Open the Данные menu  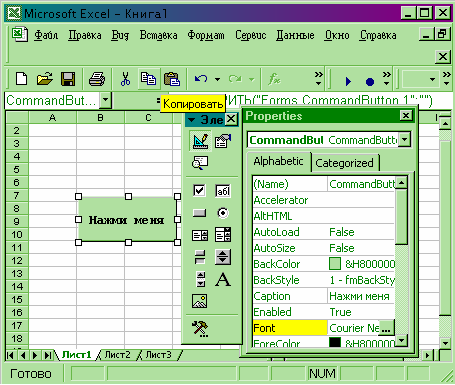295,35
